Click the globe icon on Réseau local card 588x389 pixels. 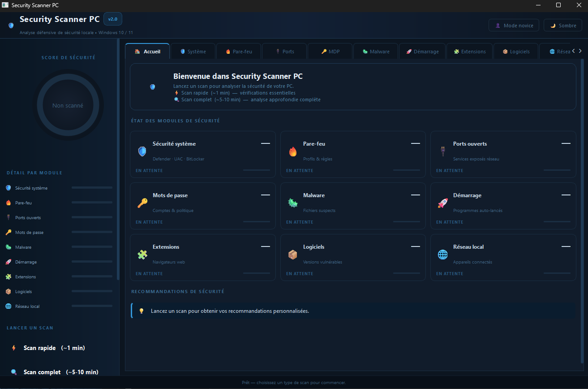click(442, 255)
